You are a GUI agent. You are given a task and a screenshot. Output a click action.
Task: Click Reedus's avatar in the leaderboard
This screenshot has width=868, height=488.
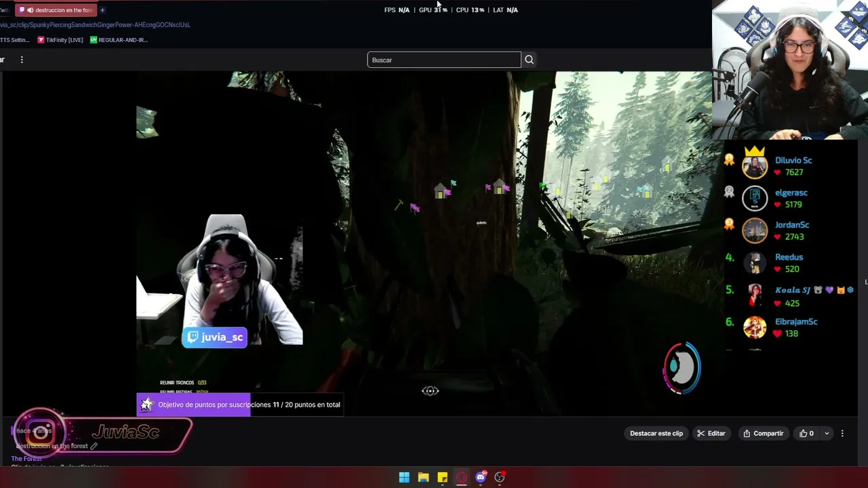pyautogui.click(x=755, y=263)
